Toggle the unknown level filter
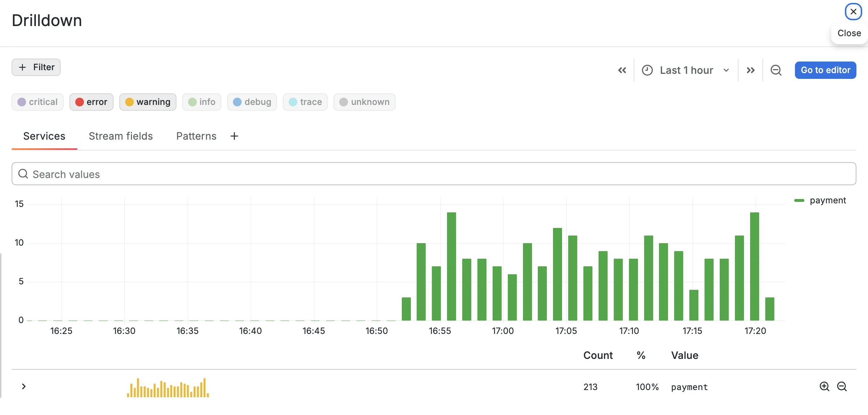868x415 pixels. (x=365, y=102)
